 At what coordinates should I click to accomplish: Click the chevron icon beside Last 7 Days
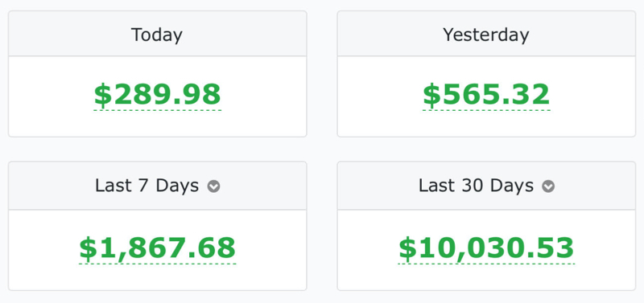[x=213, y=186]
